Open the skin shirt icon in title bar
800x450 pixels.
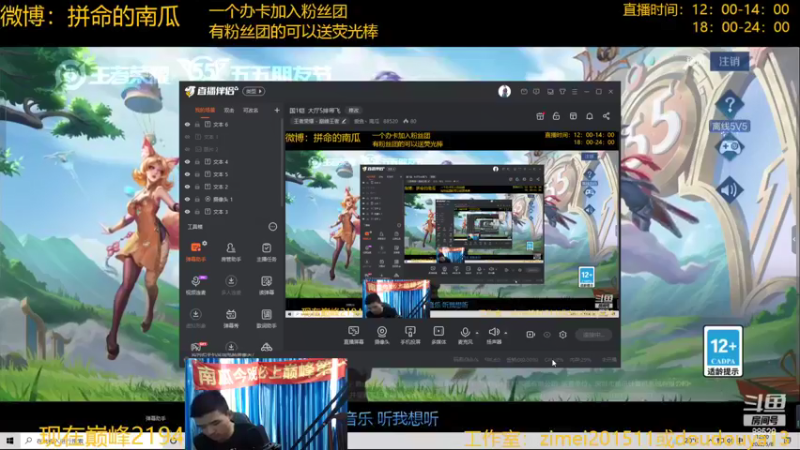click(x=562, y=92)
